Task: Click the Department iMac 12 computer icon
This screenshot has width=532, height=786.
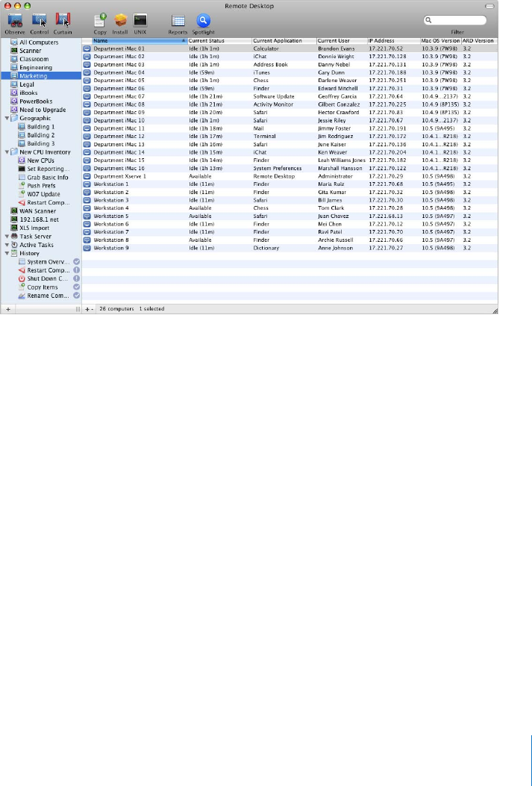Action: pos(87,137)
